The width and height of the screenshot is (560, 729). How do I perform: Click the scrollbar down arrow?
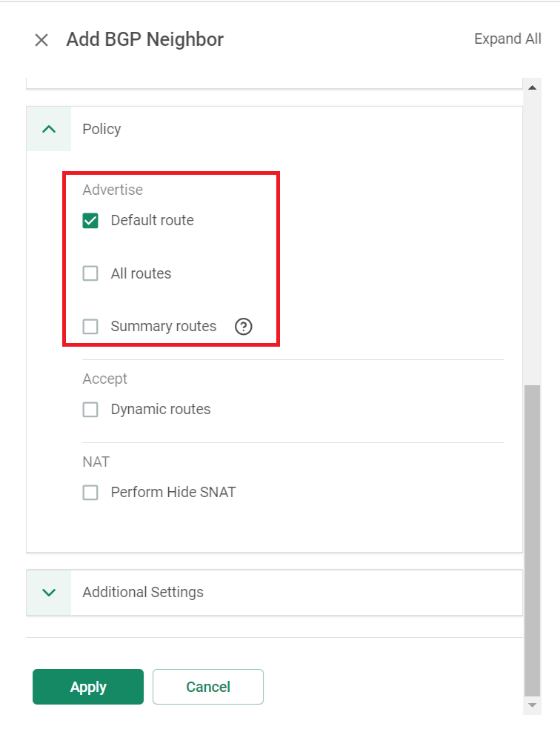tap(533, 705)
